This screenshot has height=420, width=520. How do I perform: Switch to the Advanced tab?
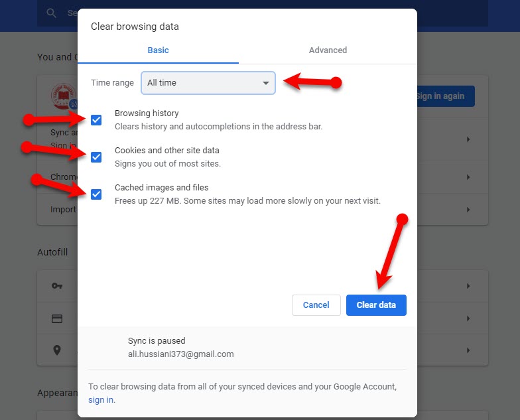click(x=328, y=50)
